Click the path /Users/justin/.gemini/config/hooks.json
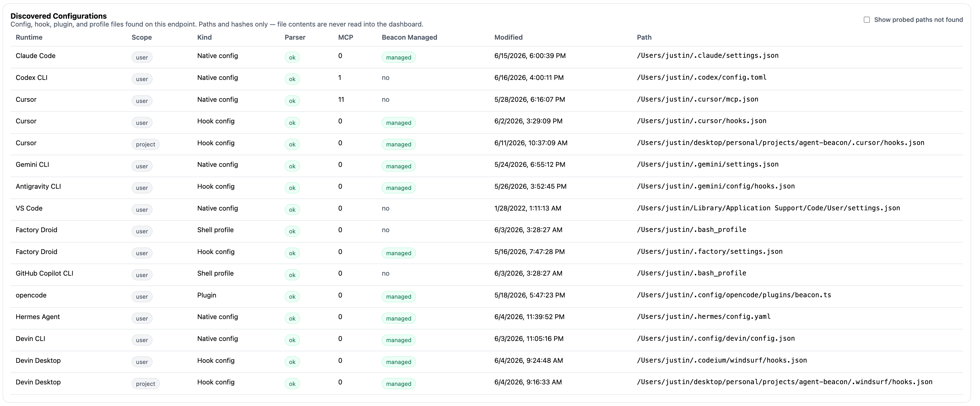The height and width of the screenshot is (406, 980). point(716,186)
